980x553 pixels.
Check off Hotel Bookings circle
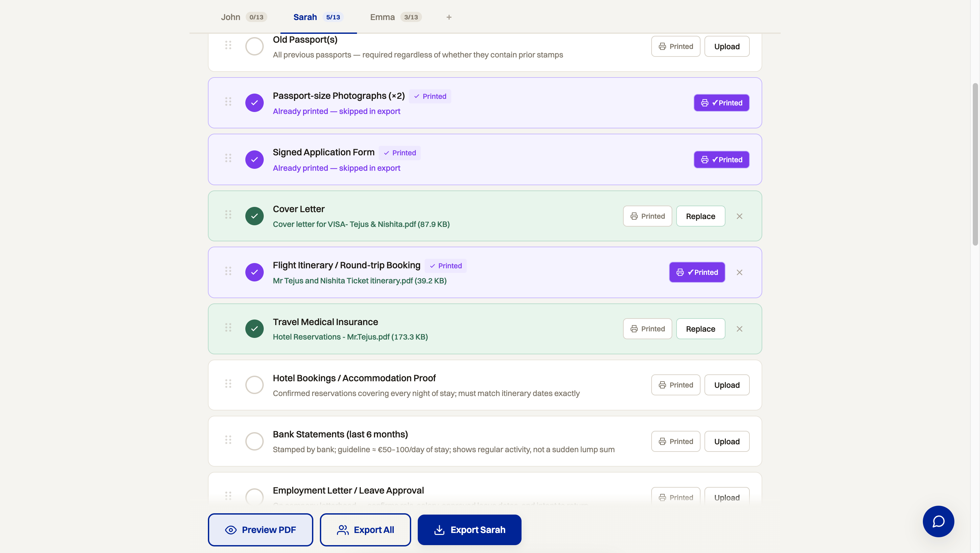pos(255,385)
